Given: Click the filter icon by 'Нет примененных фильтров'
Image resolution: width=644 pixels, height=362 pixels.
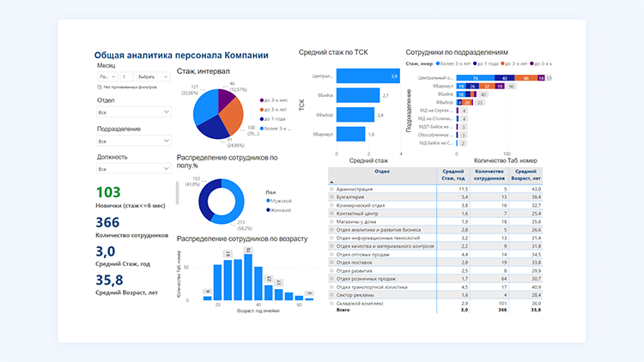Looking at the screenshot, I should pyautogui.click(x=100, y=87).
